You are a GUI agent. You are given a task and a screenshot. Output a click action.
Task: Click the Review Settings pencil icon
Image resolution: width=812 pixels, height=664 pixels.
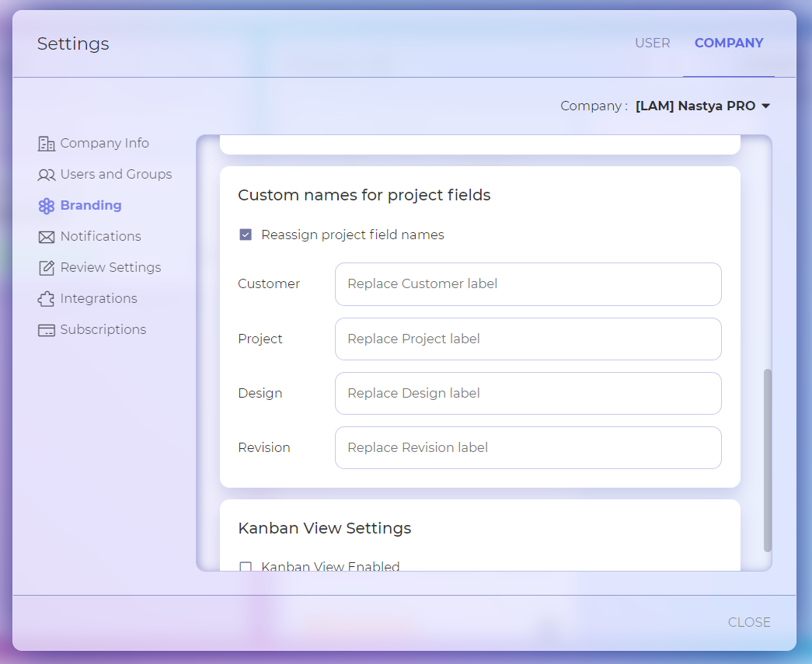pyautogui.click(x=46, y=268)
